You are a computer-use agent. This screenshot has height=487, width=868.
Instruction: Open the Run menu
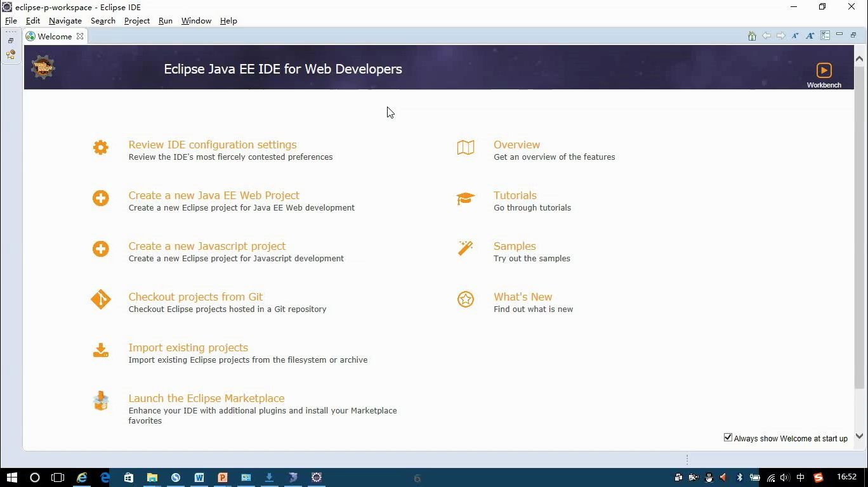(x=166, y=21)
